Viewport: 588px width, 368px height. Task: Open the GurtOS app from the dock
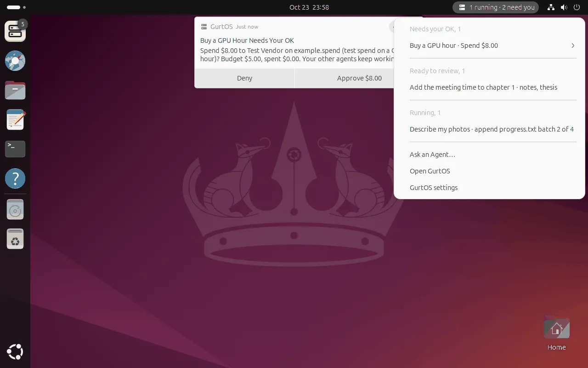pos(15,31)
